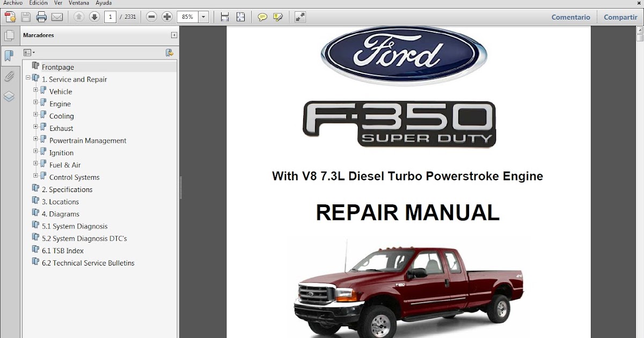The image size is (644, 338).
Task: Expand the Control Systems bookmark
Action: pos(35,176)
